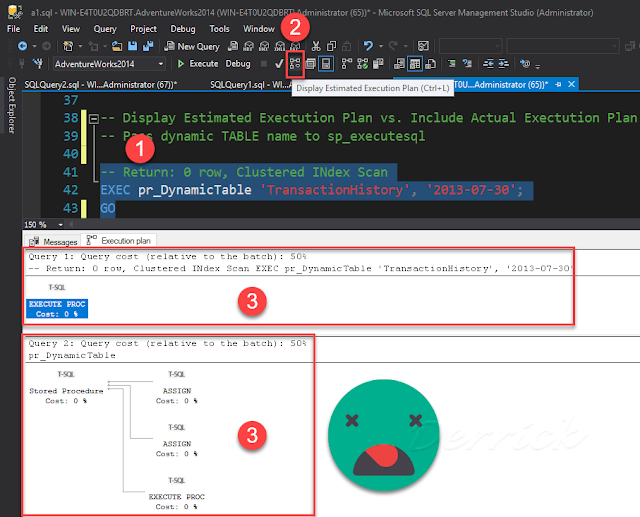Click the Cut scissors icon
Image resolution: width=640 pixels, height=517 pixels.
[316, 46]
